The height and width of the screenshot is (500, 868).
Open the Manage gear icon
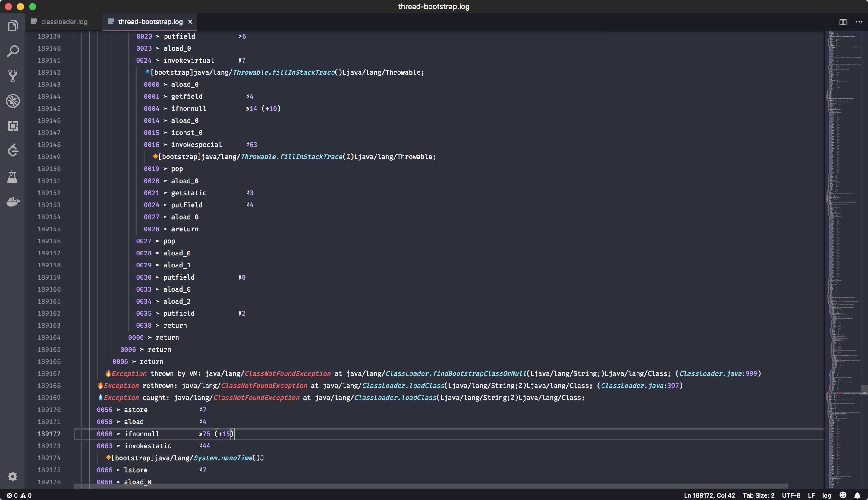point(13,476)
